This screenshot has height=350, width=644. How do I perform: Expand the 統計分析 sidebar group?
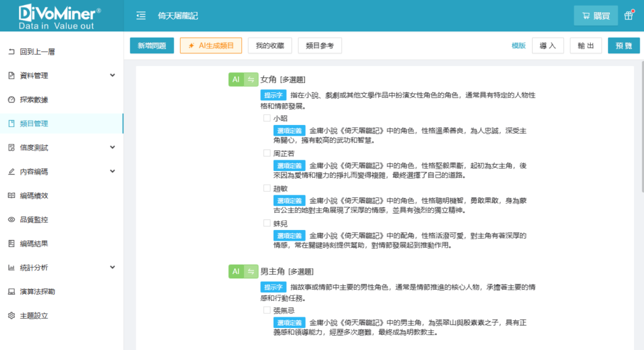tap(61, 268)
